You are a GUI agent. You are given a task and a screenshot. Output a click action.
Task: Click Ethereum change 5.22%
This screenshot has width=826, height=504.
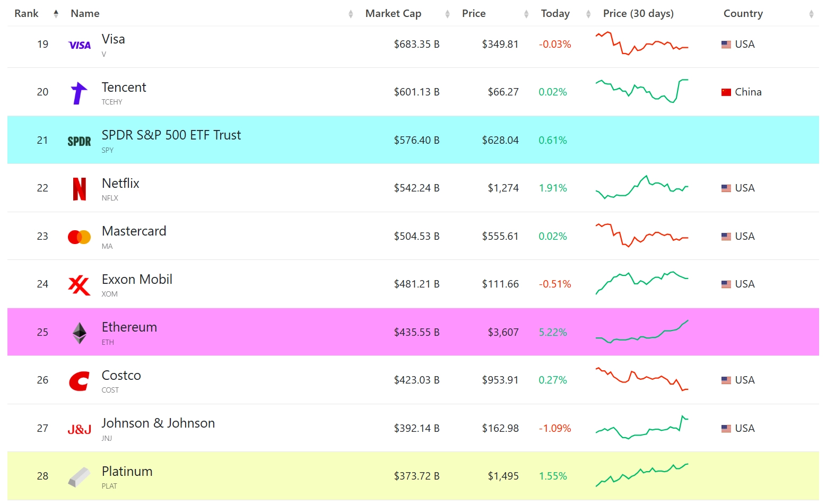pos(553,333)
